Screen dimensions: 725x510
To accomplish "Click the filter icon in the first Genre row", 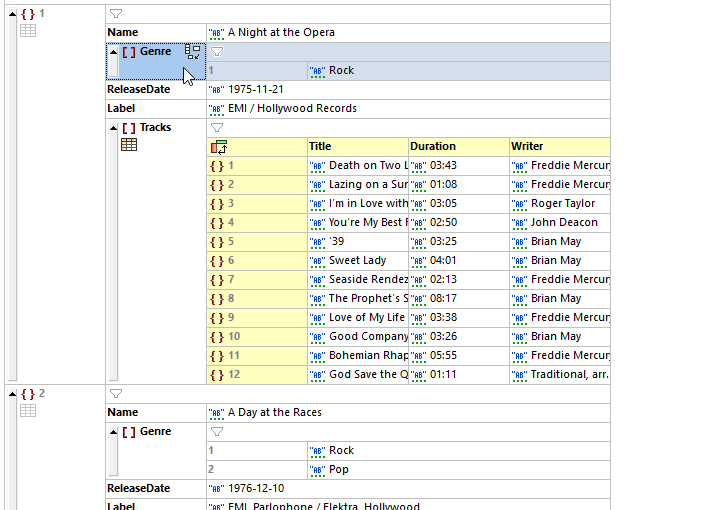I will tap(217, 52).
